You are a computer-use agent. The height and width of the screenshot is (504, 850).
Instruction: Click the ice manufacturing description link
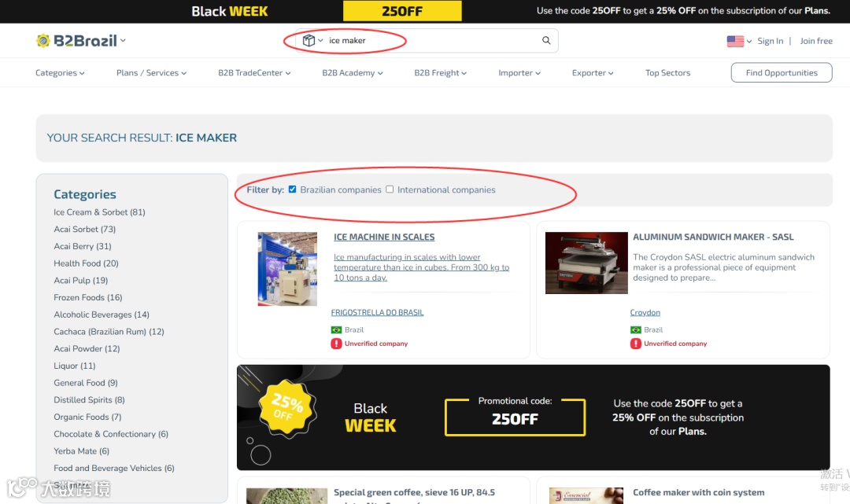(x=421, y=267)
